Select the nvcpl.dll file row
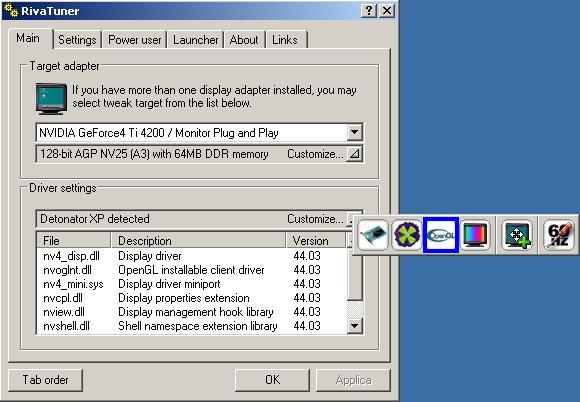The height and width of the screenshot is (402, 580). (x=192, y=298)
